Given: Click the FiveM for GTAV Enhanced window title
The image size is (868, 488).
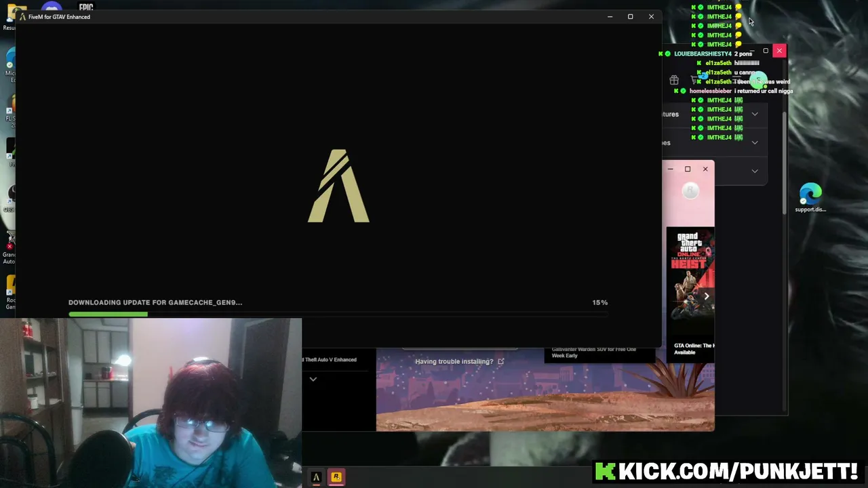Looking at the screenshot, I should tap(59, 16).
